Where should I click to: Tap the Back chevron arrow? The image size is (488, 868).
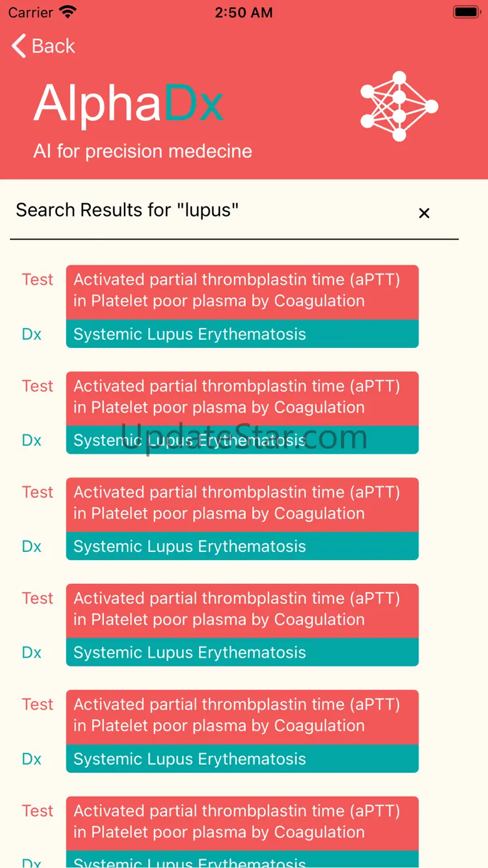point(19,46)
